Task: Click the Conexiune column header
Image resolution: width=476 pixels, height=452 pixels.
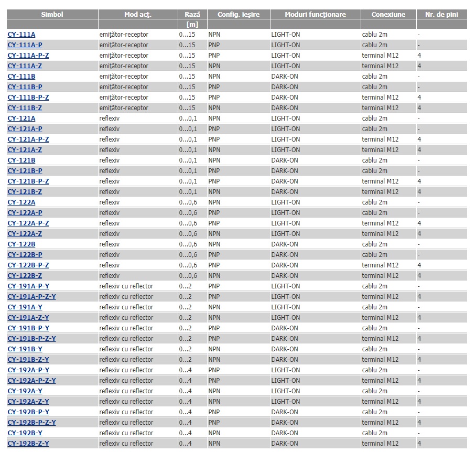Action: [x=388, y=14]
